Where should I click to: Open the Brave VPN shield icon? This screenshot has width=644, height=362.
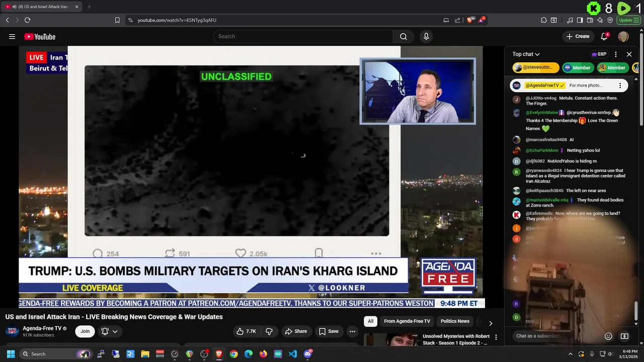(x=610, y=20)
